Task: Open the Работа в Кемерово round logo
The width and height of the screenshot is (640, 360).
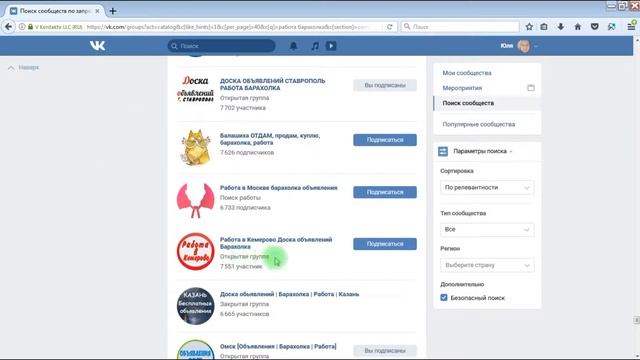Action: click(x=196, y=251)
